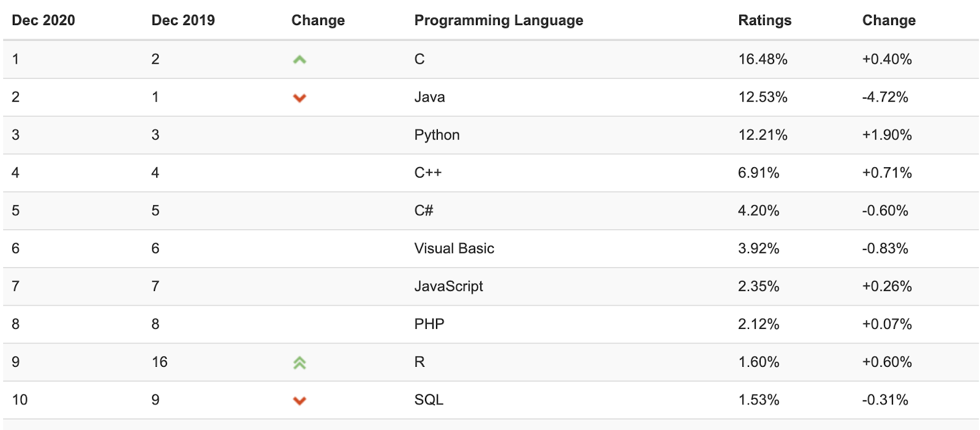Click the +0.40% change value
Viewport: 980px width, 430px height.
coord(887,59)
